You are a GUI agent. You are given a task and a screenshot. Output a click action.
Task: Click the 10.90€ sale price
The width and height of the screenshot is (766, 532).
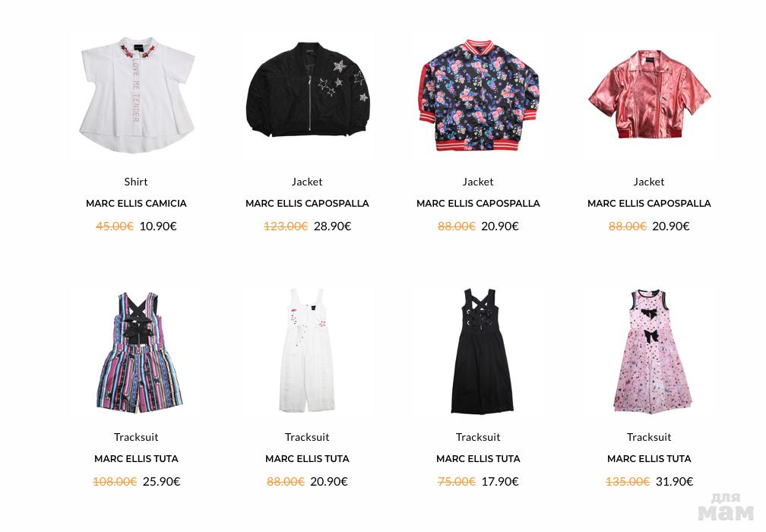coord(158,226)
